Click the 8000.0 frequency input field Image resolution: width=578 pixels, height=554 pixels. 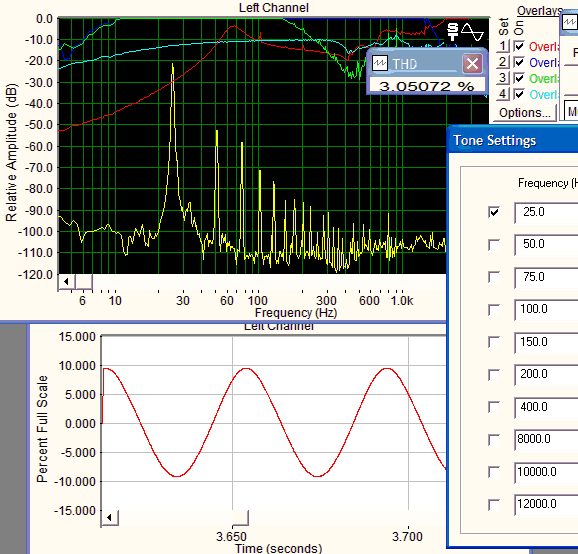coord(546,439)
